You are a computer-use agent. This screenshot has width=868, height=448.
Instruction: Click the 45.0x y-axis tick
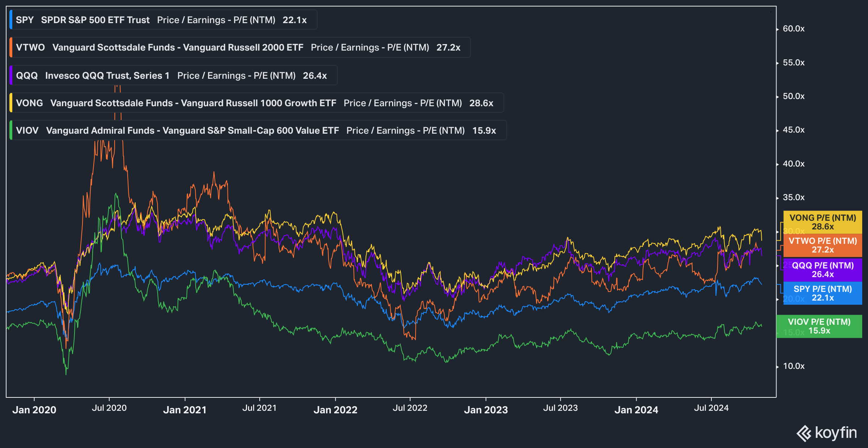point(793,130)
